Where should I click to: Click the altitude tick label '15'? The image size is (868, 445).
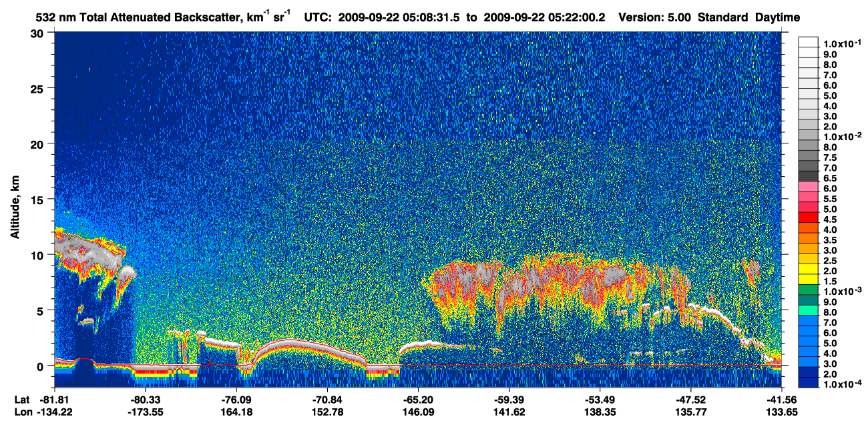click(37, 199)
